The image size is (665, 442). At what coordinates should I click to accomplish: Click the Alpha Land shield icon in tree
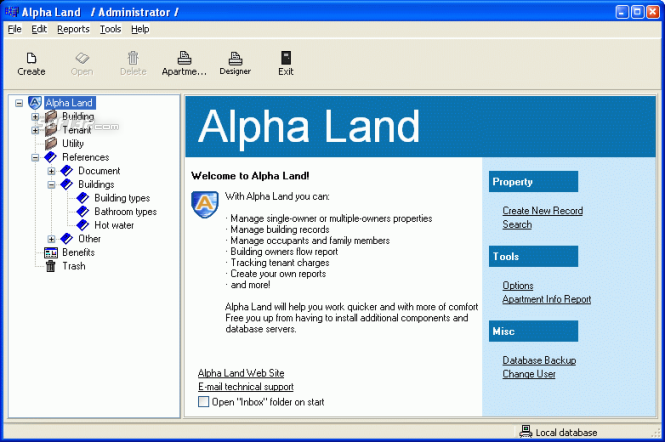pos(35,103)
